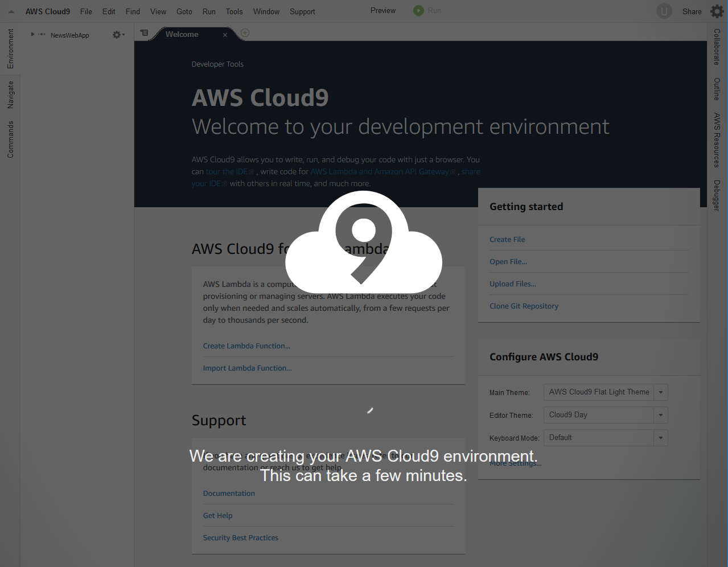Image resolution: width=728 pixels, height=567 pixels.
Task: Follow the AWS Lambda and Amazon API Gateway link
Action: (383, 171)
